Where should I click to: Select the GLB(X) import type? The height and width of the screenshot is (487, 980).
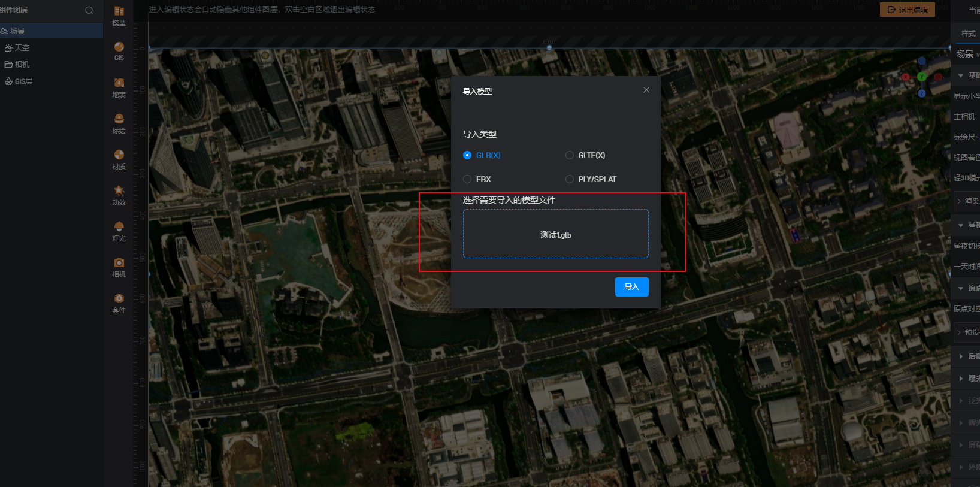tap(482, 155)
